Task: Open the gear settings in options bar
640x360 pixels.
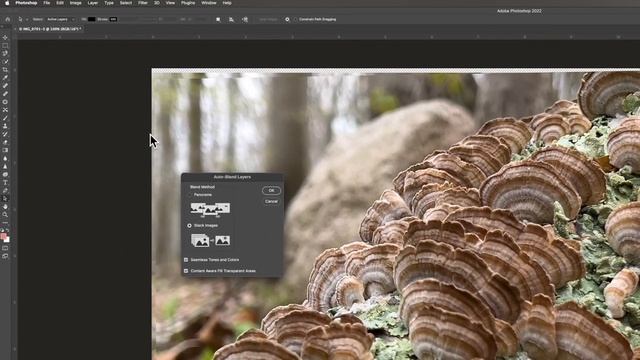Action: (x=287, y=19)
